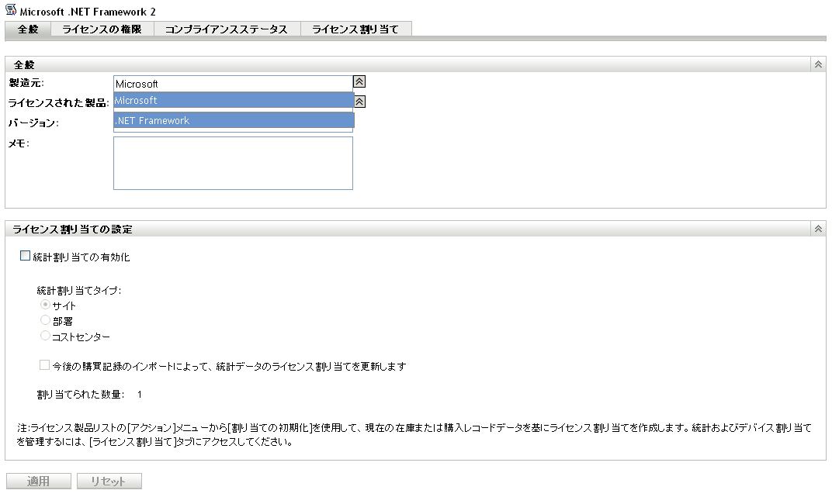Click the 製造元 input field with Microsoft
The width and height of the screenshot is (832, 504).
coord(233,84)
